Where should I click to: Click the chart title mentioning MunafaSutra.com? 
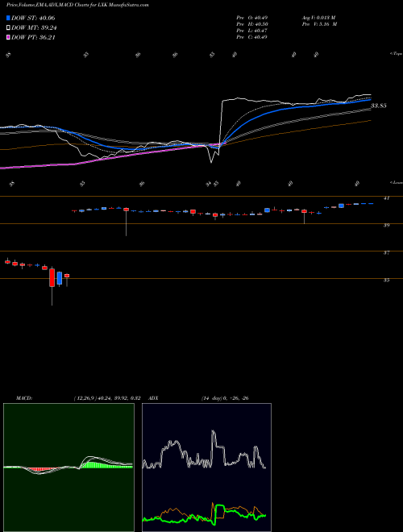tap(77, 5)
